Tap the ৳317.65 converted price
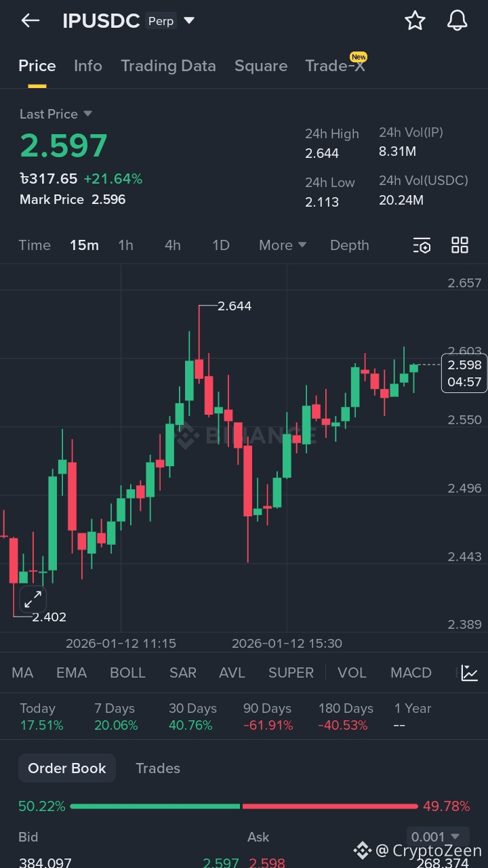The image size is (488, 868). tap(48, 179)
